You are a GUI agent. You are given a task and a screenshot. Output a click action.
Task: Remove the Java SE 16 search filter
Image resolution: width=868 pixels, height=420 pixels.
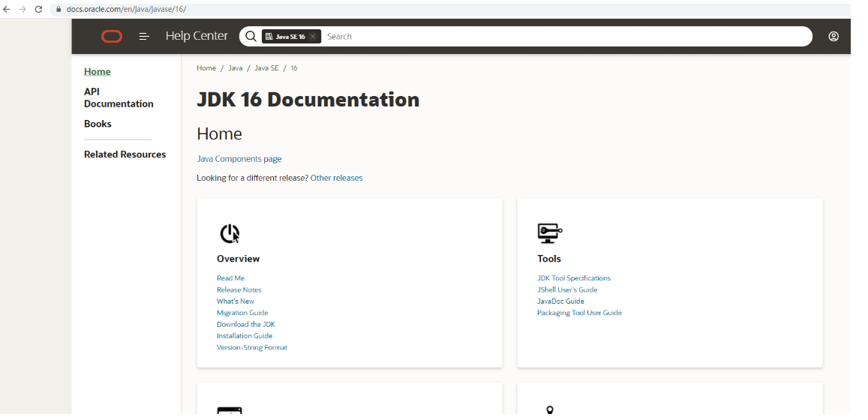(313, 37)
